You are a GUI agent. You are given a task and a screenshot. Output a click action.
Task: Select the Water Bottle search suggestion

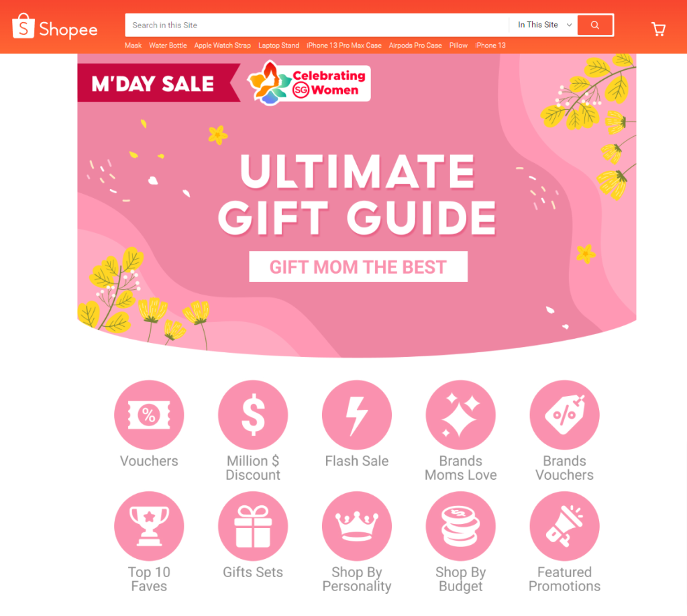coord(168,45)
